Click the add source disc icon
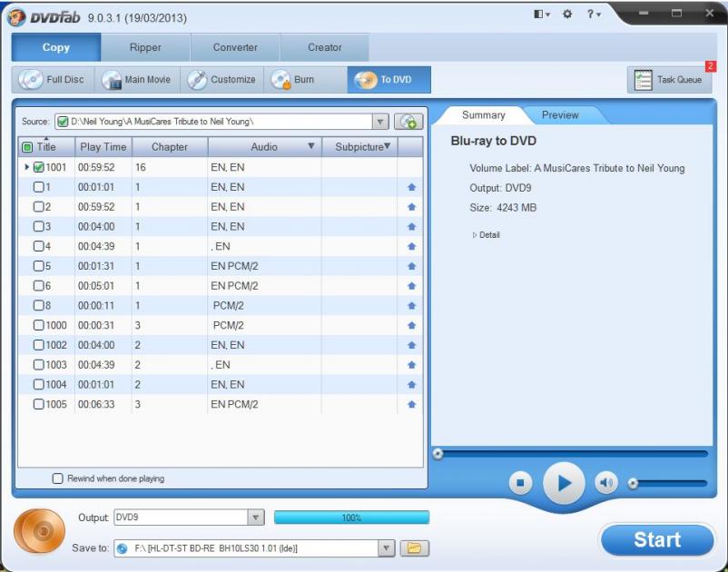This screenshot has height=572, width=728. (x=408, y=122)
